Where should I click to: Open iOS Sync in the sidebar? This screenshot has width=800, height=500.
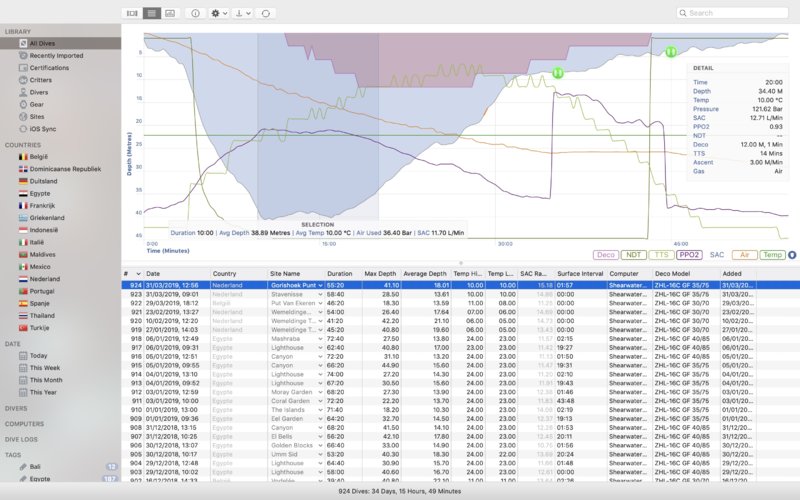[x=43, y=128]
